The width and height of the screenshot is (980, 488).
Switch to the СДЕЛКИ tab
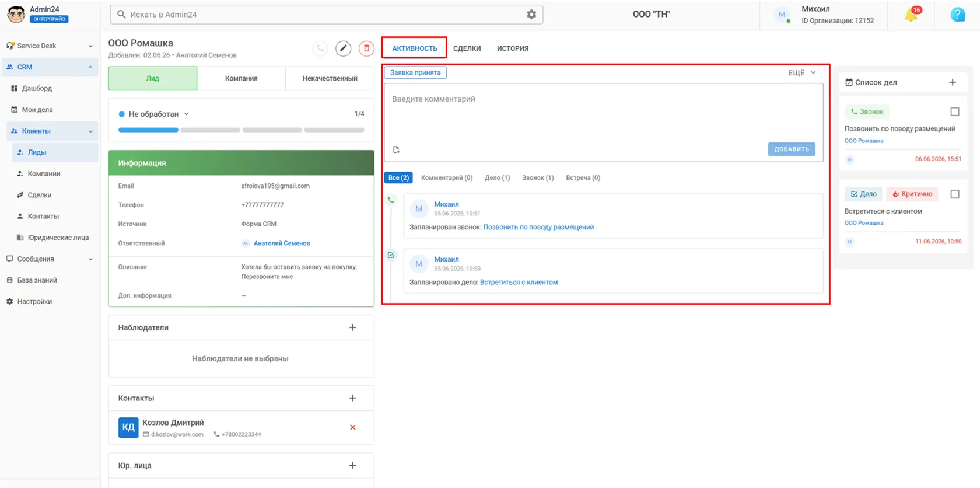467,48
